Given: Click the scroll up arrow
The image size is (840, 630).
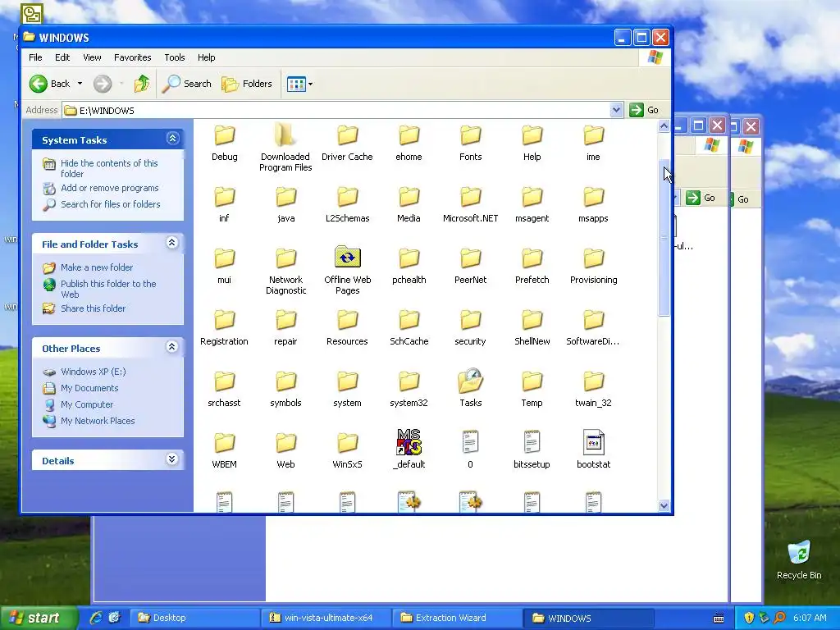Looking at the screenshot, I should point(664,126).
